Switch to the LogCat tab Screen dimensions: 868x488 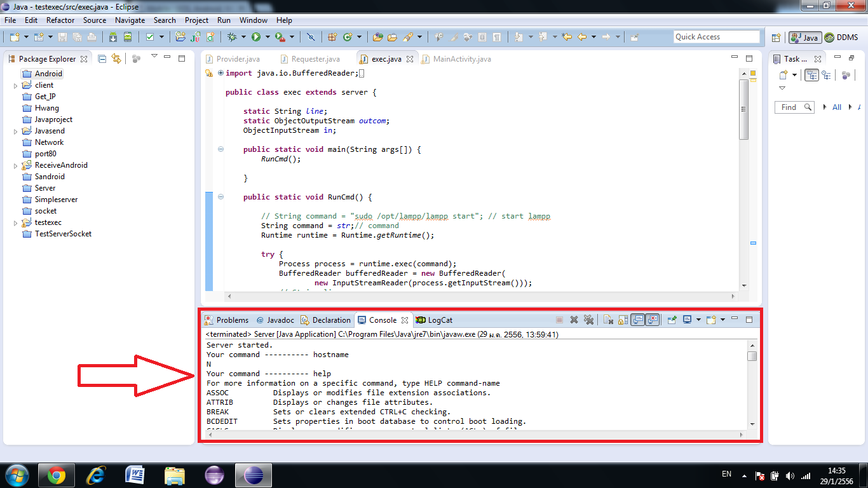(434, 320)
